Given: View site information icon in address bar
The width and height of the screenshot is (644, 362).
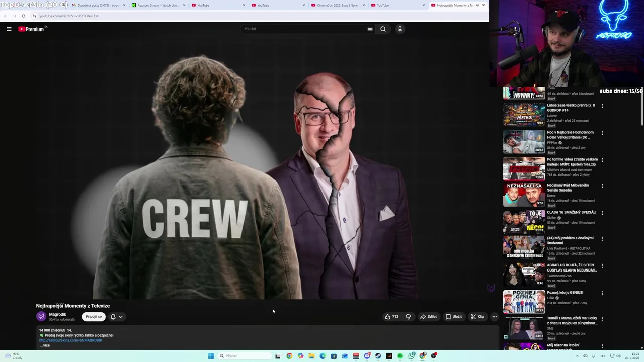Looking at the screenshot, I should 34,16.
